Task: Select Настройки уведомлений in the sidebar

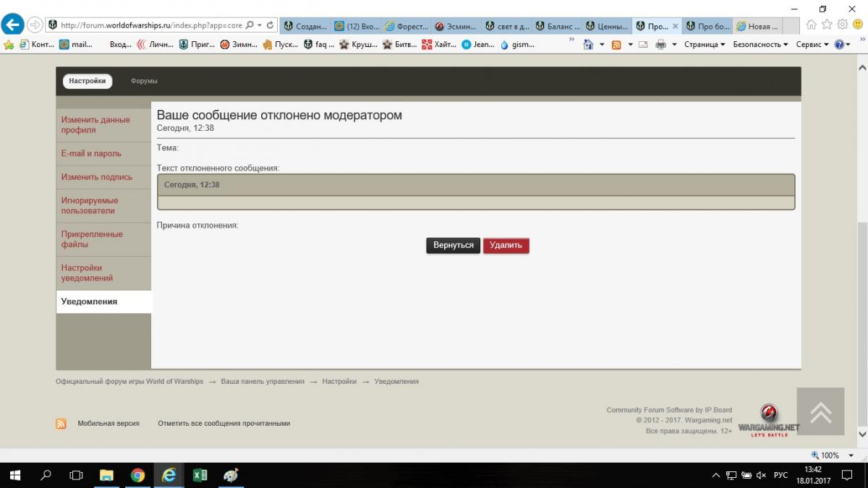Action: 87,273
